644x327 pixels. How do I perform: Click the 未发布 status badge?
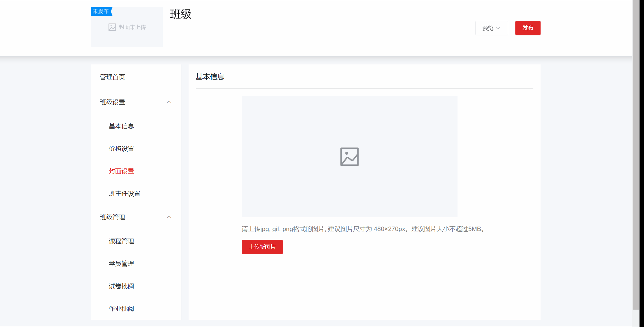(101, 11)
